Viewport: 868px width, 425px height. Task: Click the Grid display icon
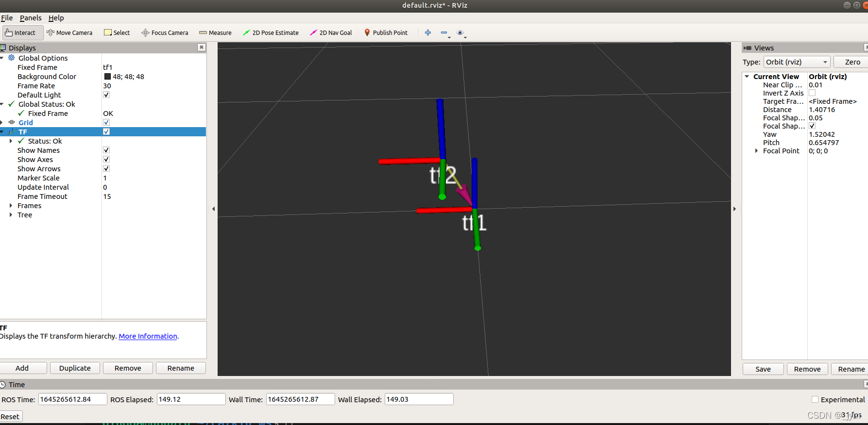12,122
